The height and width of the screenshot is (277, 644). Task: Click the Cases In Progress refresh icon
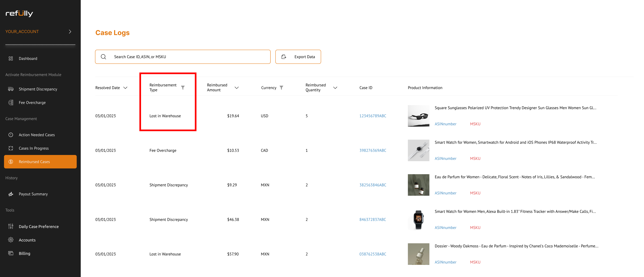click(x=11, y=148)
